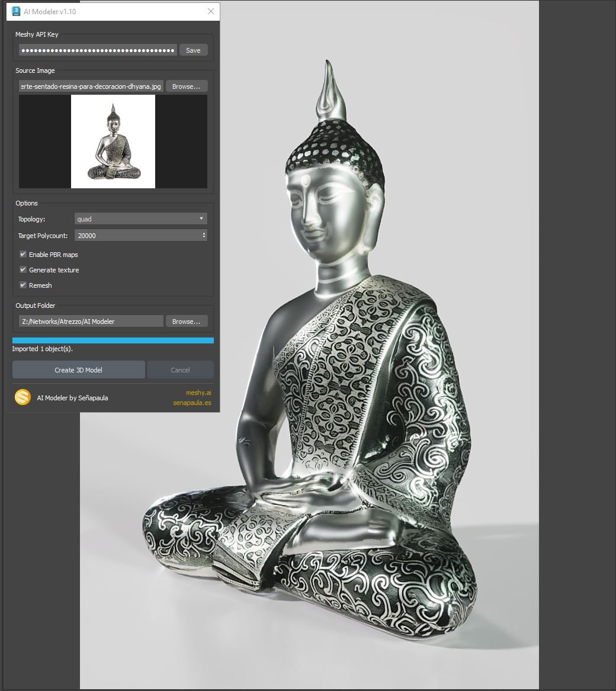Save the Meshy API key
This screenshot has width=616, height=691.
193,50
